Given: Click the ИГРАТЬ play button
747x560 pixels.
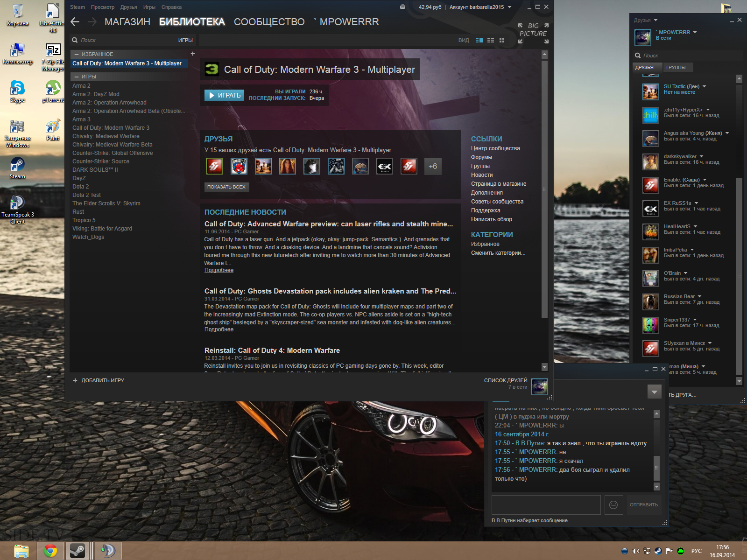Looking at the screenshot, I should 224,95.
